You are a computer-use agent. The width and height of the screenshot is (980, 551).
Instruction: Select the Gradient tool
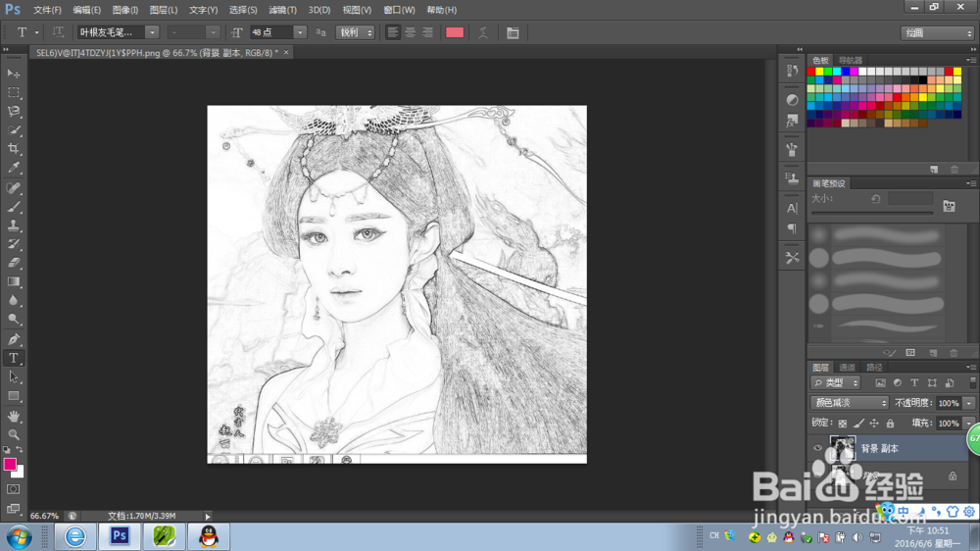pyautogui.click(x=13, y=282)
